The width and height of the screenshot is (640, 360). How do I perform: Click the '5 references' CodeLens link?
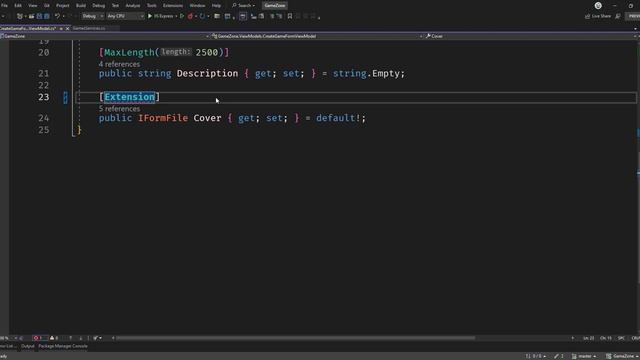coord(119,109)
